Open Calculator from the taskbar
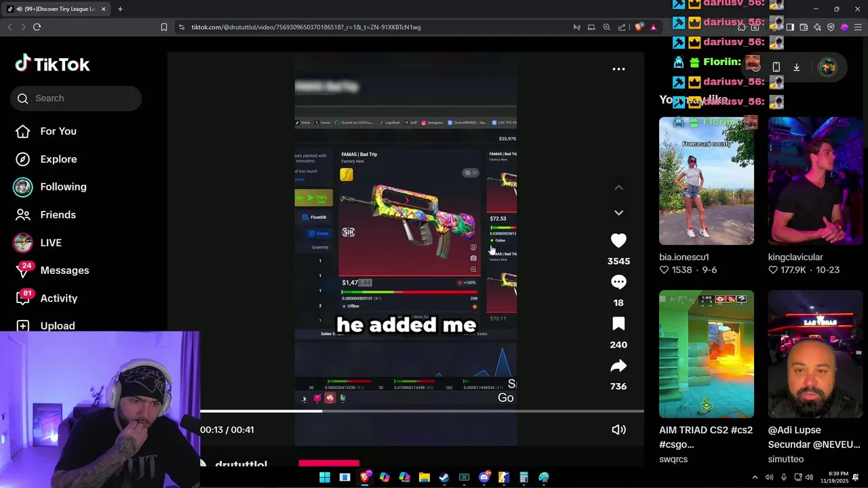 pos(524,477)
